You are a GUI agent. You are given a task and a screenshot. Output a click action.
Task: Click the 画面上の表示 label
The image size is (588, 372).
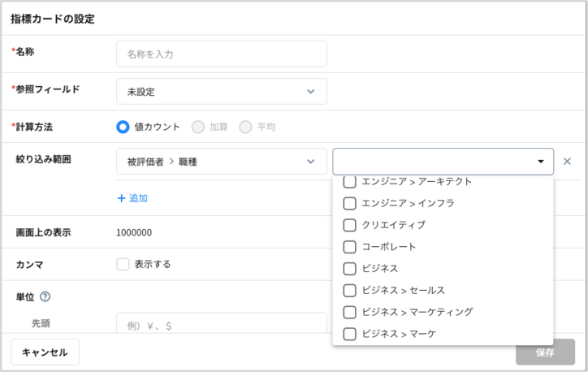point(44,232)
